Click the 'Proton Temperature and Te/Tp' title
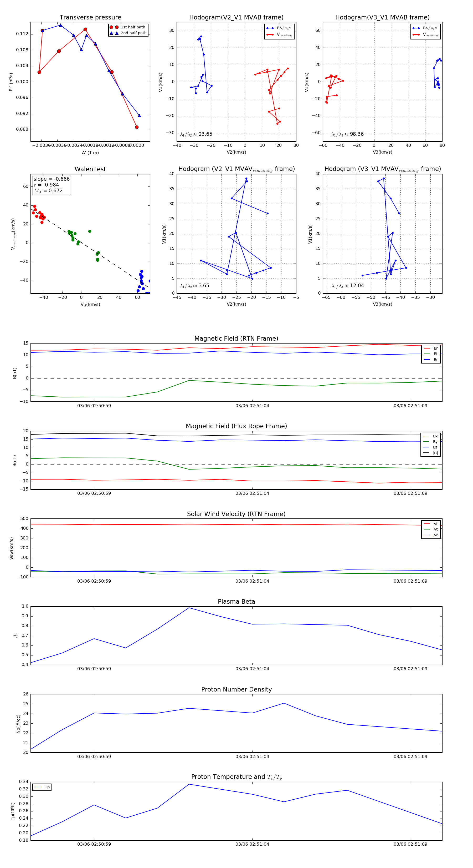The height and width of the screenshot is (868, 473). pos(236,777)
